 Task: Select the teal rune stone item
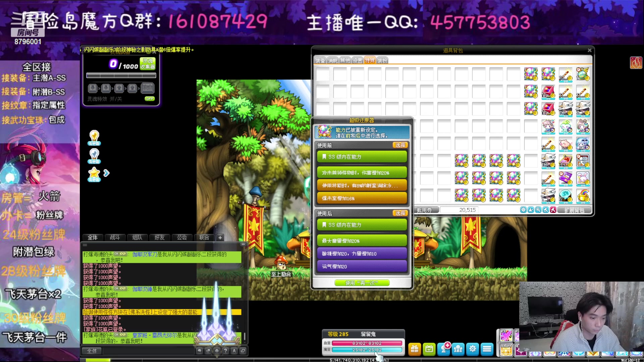coord(566,196)
